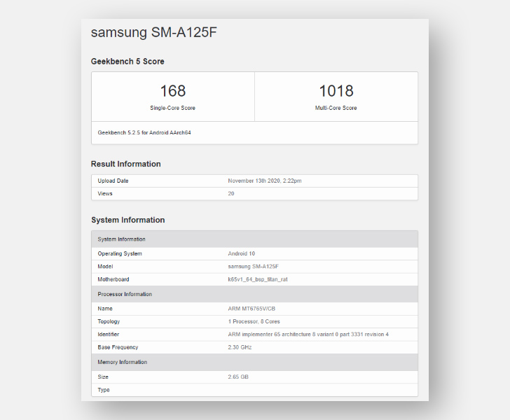510x420 pixels.
Task: Click the large 'System Information' section heading
Action: coord(128,220)
